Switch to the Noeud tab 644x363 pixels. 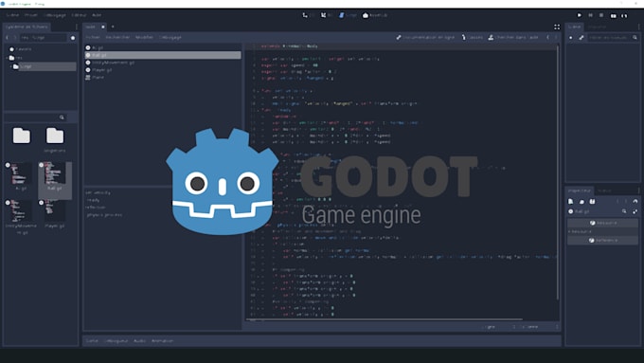coord(604,191)
